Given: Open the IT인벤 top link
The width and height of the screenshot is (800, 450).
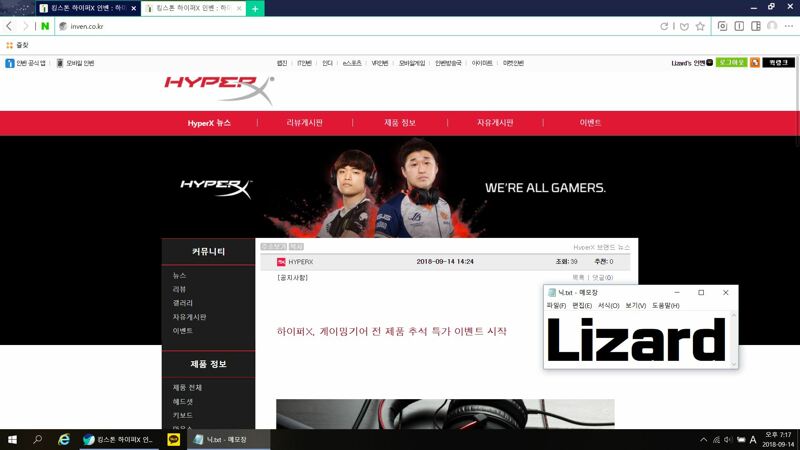Looking at the screenshot, I should tap(305, 63).
